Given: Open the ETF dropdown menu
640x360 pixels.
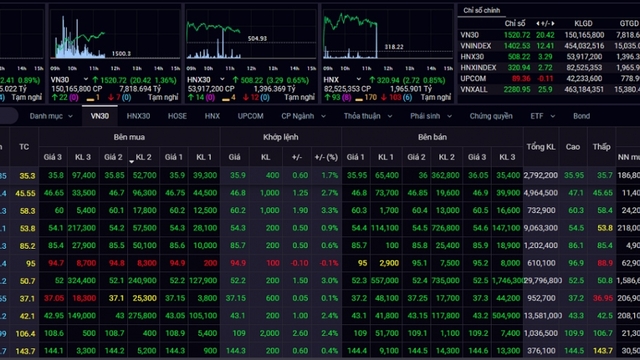Looking at the screenshot, I should point(542,116).
